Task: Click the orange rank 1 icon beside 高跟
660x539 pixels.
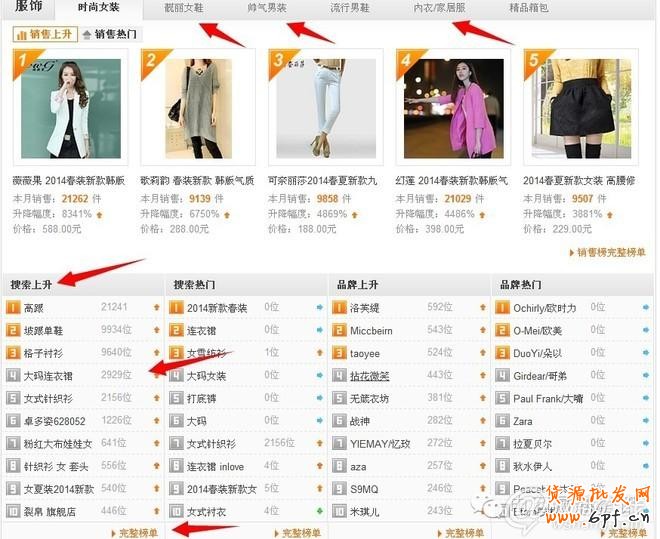Action: pos(13,307)
